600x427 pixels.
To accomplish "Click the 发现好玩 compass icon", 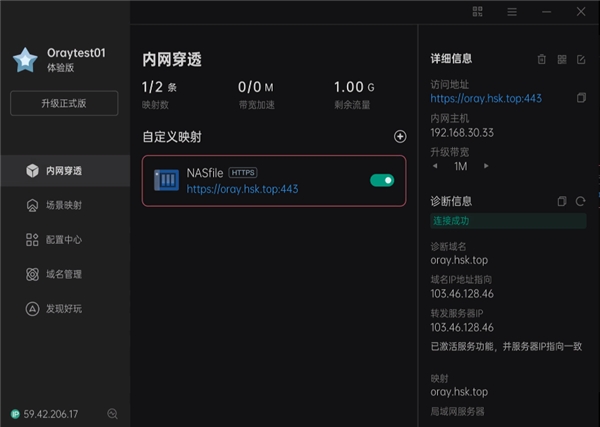I will (32, 309).
